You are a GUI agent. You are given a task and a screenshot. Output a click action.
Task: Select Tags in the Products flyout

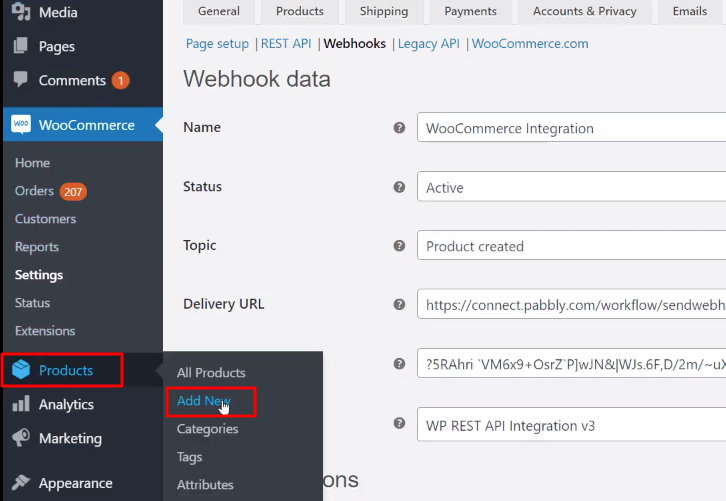[189, 457]
